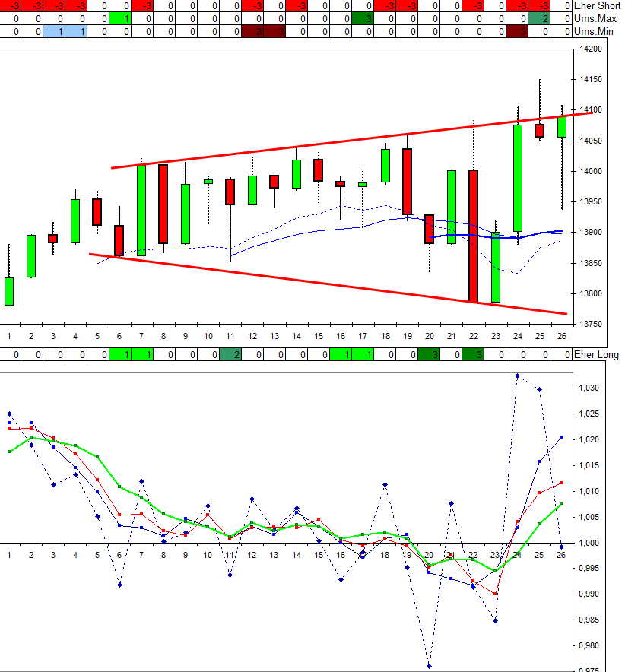625x672 pixels.
Task: Click the "Eher Long" row label
Action: click(597, 354)
